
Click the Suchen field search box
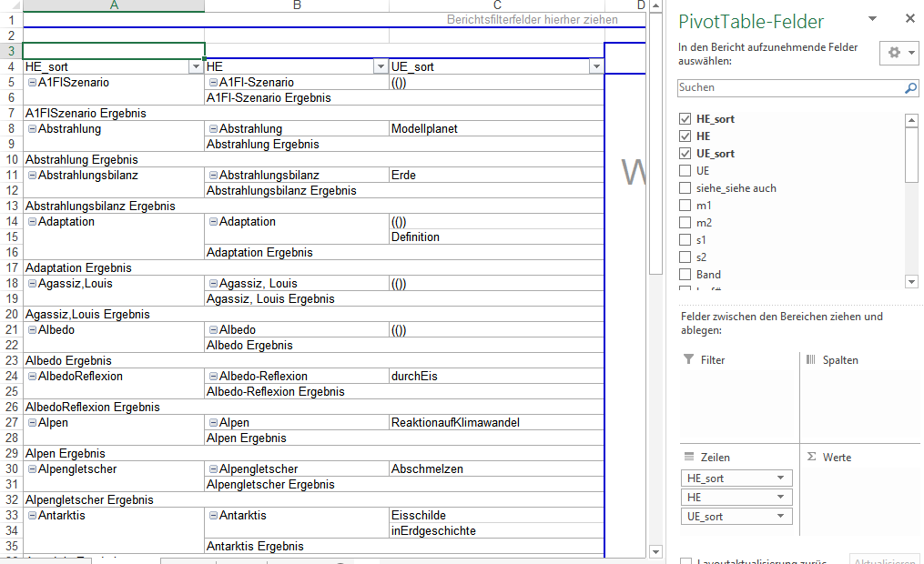pos(787,88)
